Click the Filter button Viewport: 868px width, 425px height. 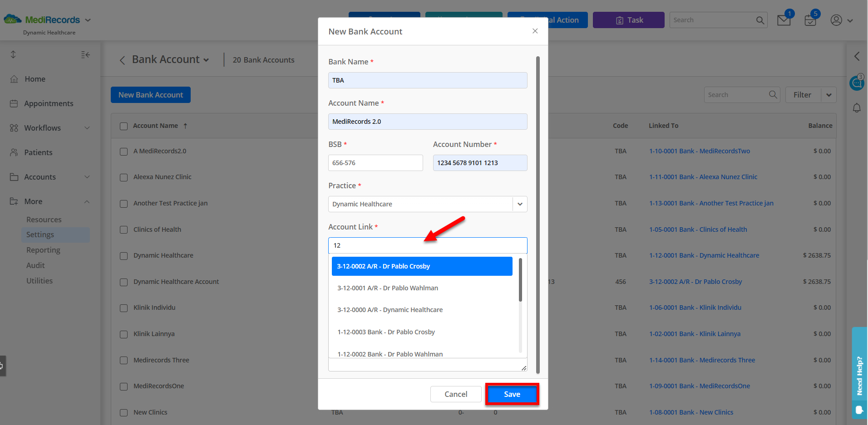pyautogui.click(x=803, y=95)
